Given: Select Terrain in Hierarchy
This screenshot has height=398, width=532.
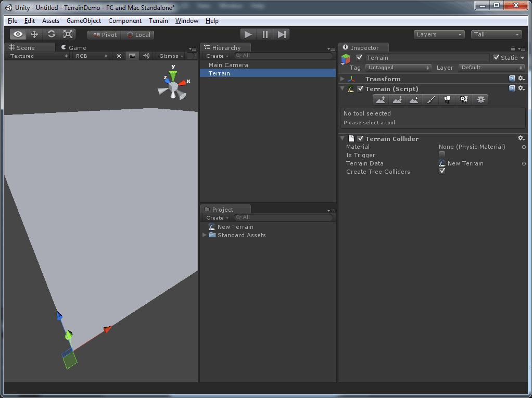Looking at the screenshot, I should pyautogui.click(x=268, y=73).
